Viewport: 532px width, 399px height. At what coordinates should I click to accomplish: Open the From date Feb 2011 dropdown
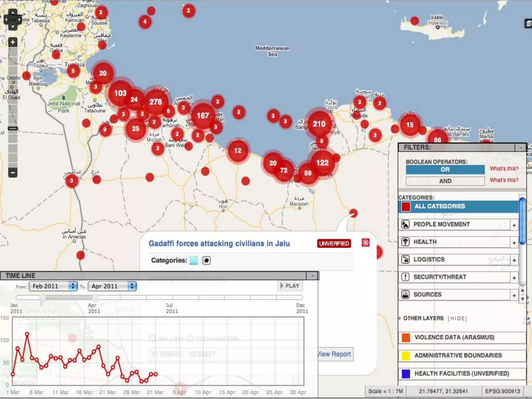[53, 286]
